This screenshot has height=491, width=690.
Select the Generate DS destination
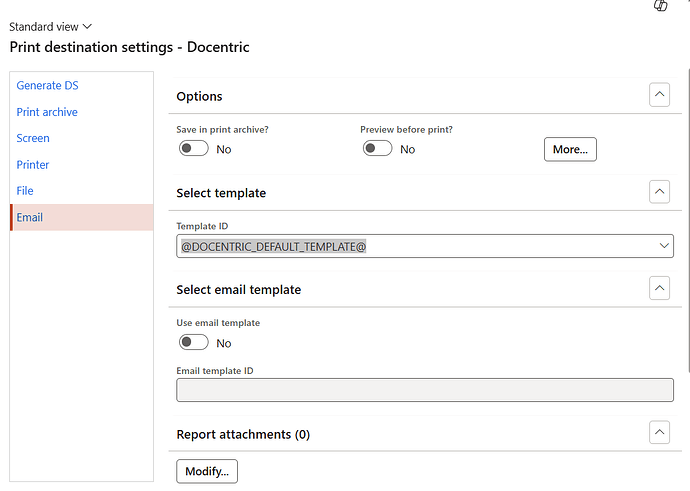(x=48, y=85)
